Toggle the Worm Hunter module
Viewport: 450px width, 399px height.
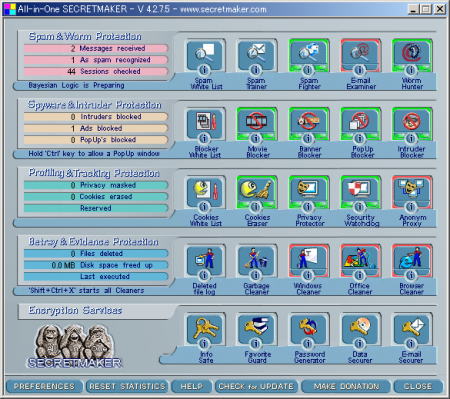tap(412, 53)
